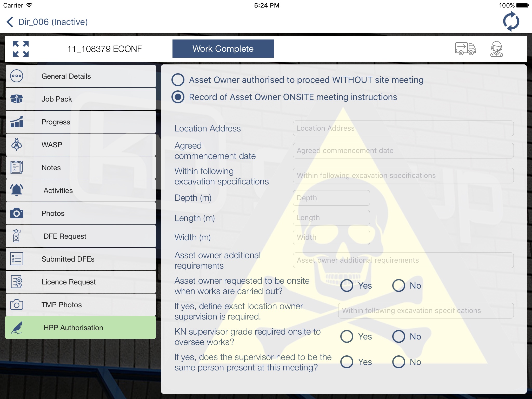Toggle 'Asset owner requested to be onsite' Yes

coord(347,285)
